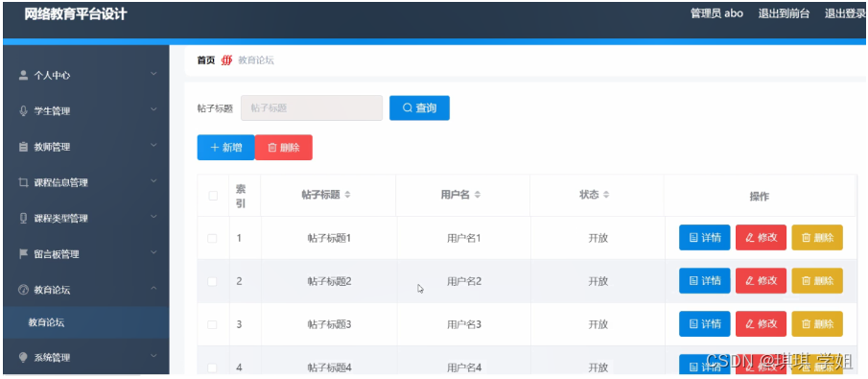Screen dimensions: 868x379
Task: Click 退出登录 link in header
Action: (845, 13)
